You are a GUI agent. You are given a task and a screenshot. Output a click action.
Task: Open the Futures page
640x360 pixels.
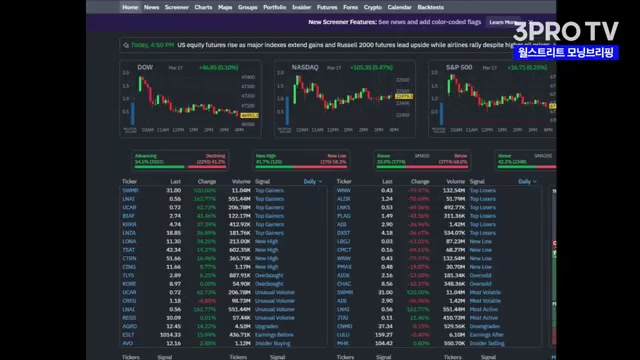(x=327, y=7)
